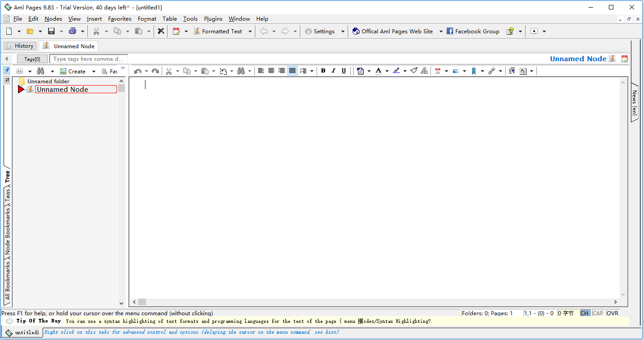The image size is (644, 340).
Task: Click the binoculars find icon in editor toolbar
Action: pos(241,71)
